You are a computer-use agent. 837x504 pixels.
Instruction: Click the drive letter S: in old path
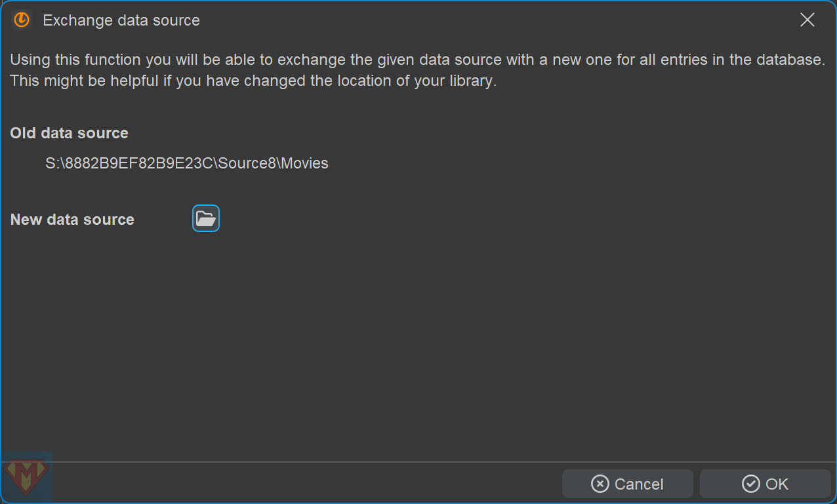[x=52, y=163]
